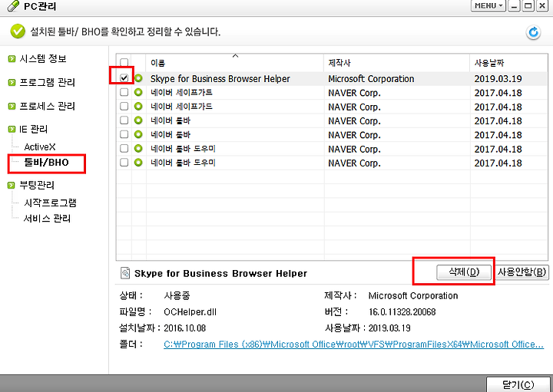
Task: Maximize the PC관리 window
Action: (x=528, y=5)
